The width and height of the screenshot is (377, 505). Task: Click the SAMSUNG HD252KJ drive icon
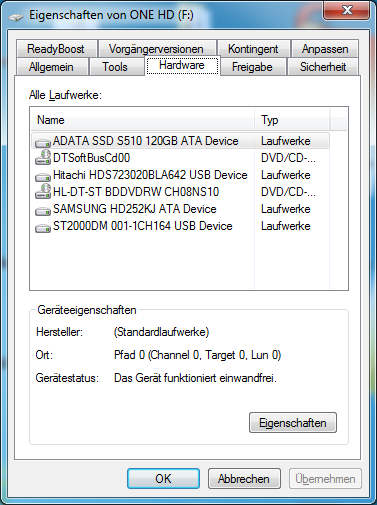(x=43, y=211)
